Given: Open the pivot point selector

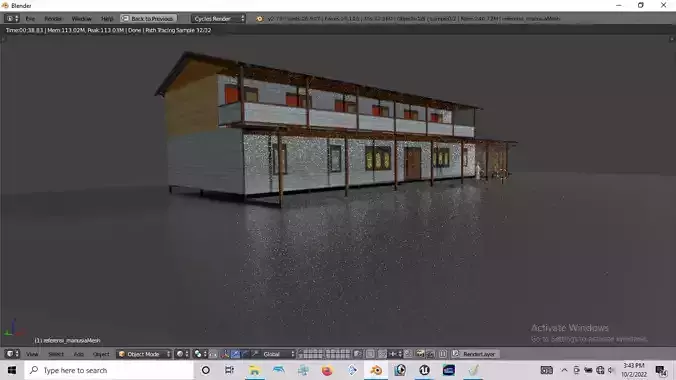Looking at the screenshot, I should [200, 354].
